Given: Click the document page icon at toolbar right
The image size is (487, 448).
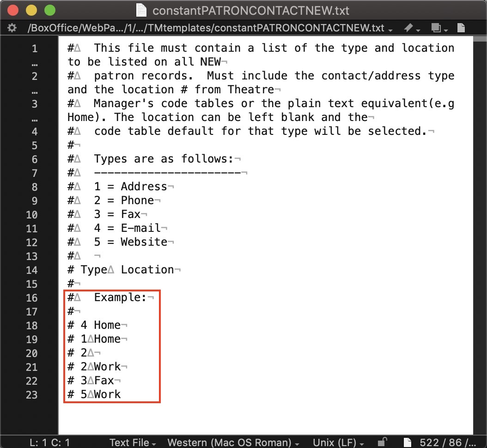Looking at the screenshot, I should [x=461, y=28].
